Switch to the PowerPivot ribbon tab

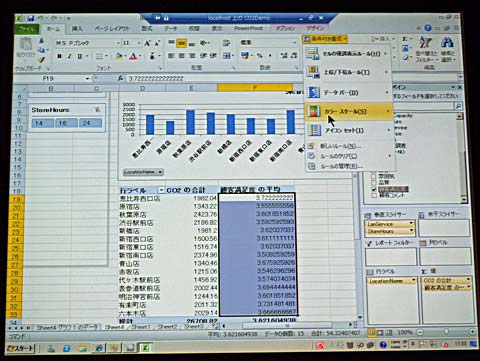tap(248, 28)
